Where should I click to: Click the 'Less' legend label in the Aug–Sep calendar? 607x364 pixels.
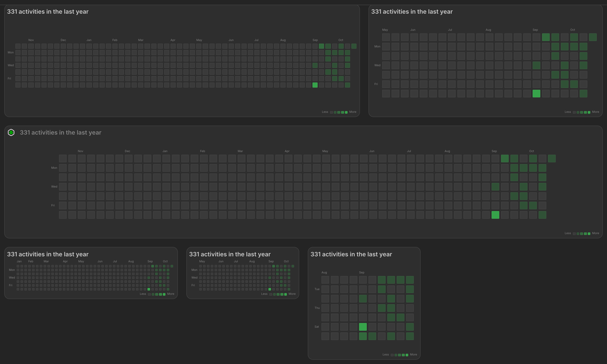click(385, 355)
